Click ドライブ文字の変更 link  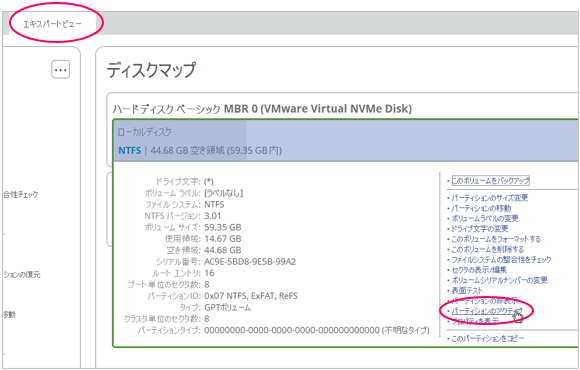[480, 229]
